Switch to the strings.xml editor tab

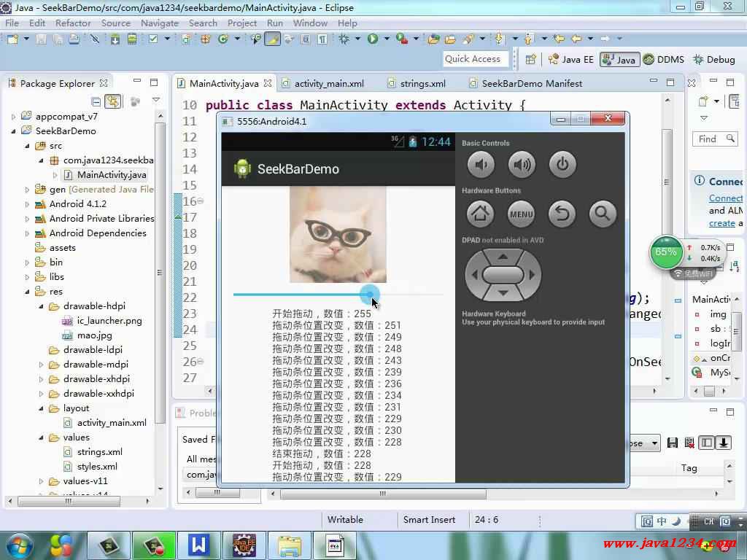tap(422, 84)
